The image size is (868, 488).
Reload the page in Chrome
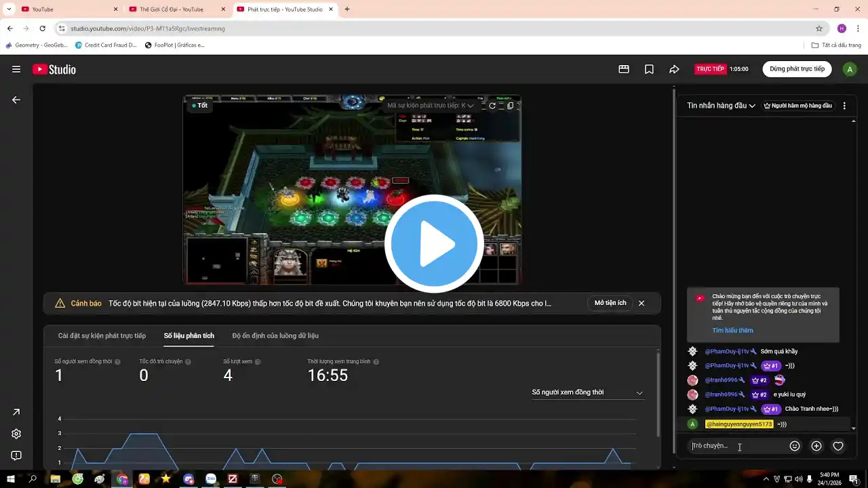point(42,28)
